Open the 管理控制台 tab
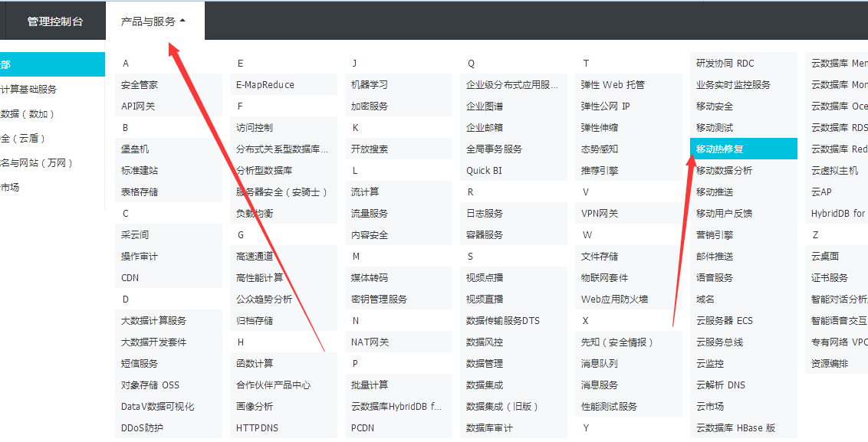 (55, 21)
